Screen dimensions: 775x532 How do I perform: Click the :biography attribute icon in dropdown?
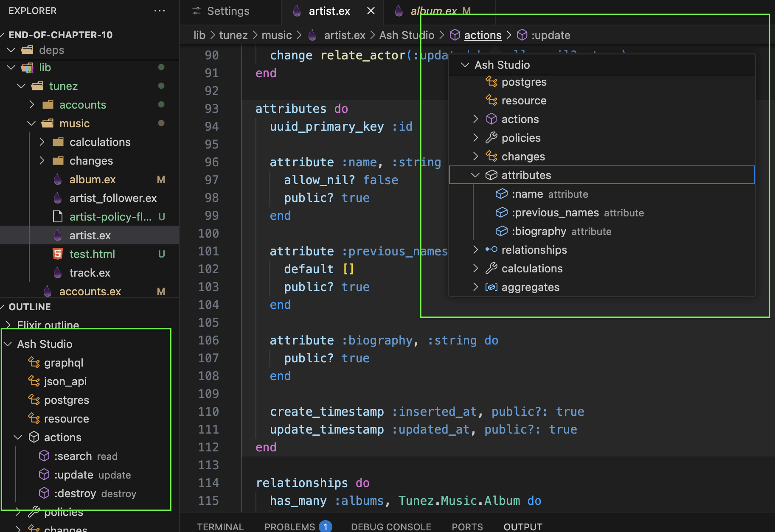pos(501,231)
